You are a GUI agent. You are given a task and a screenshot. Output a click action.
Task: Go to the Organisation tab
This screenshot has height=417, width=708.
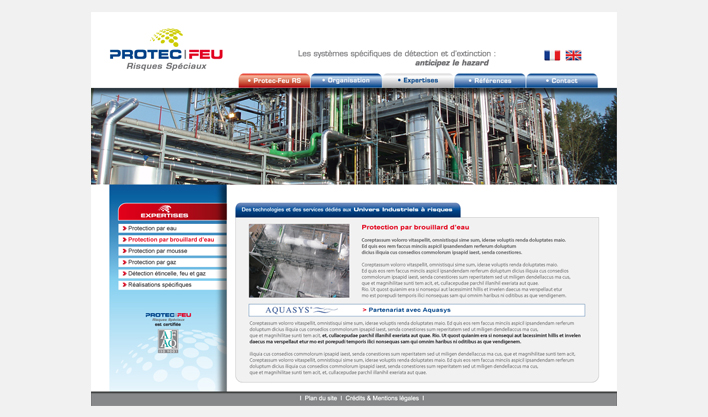(x=346, y=81)
